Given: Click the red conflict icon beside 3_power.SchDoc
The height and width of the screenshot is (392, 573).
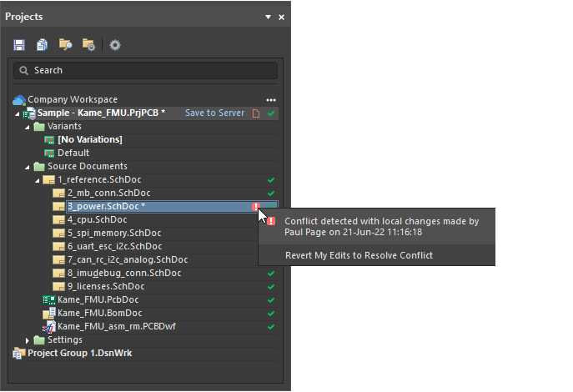Looking at the screenshot, I should (256, 207).
